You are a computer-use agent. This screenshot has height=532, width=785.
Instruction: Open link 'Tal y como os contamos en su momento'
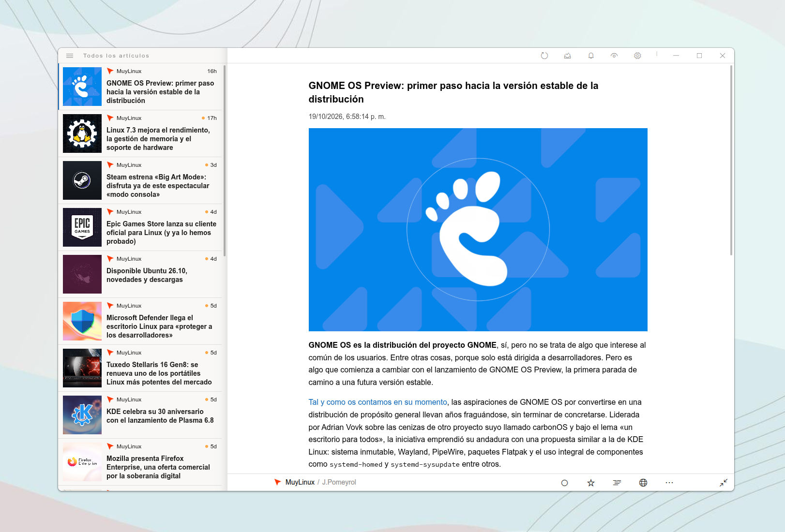click(x=378, y=402)
